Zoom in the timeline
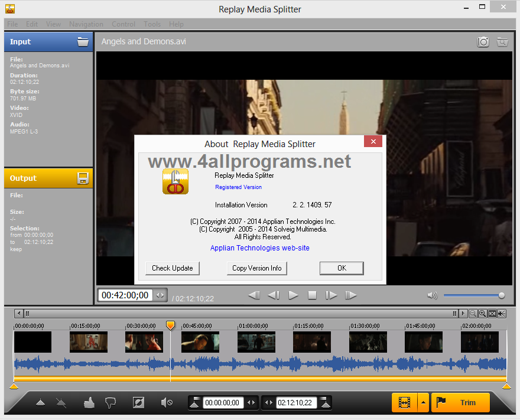The width and height of the screenshot is (520, 420). pos(483,313)
